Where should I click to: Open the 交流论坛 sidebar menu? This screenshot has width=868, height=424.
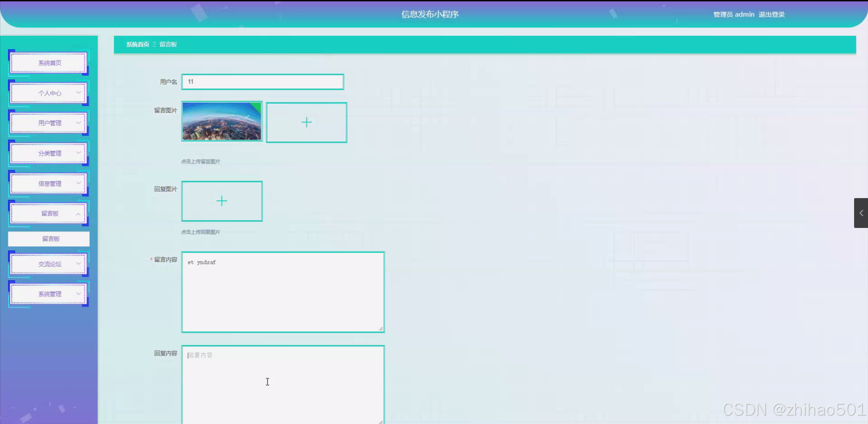[50, 264]
